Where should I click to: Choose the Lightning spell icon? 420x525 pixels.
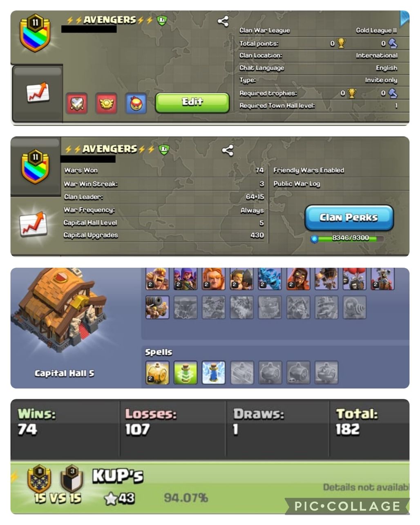pyautogui.click(x=213, y=373)
